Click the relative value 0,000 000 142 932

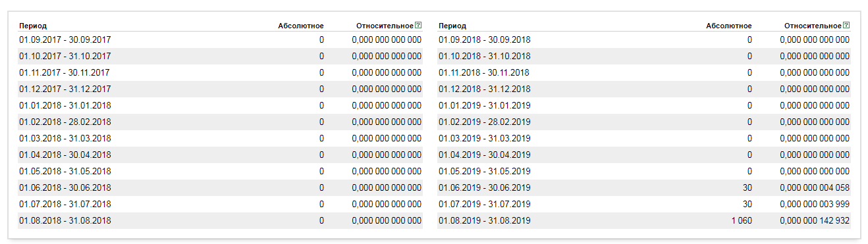click(815, 220)
